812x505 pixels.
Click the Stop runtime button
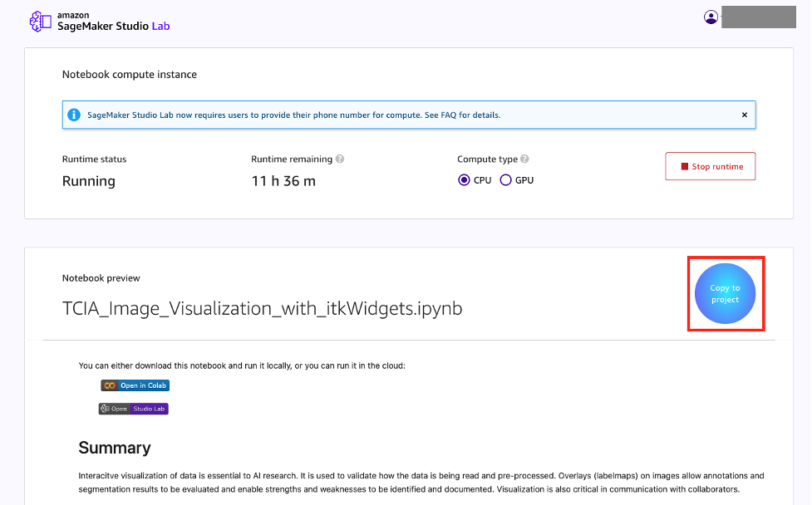(710, 166)
